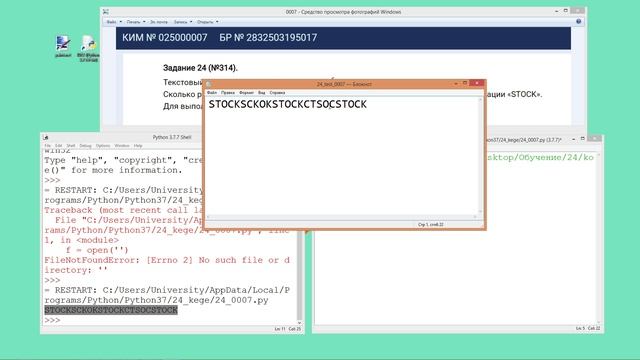The image size is (640, 360).
Task: Open Debug menu in Python Shell
Action: tap(85, 146)
